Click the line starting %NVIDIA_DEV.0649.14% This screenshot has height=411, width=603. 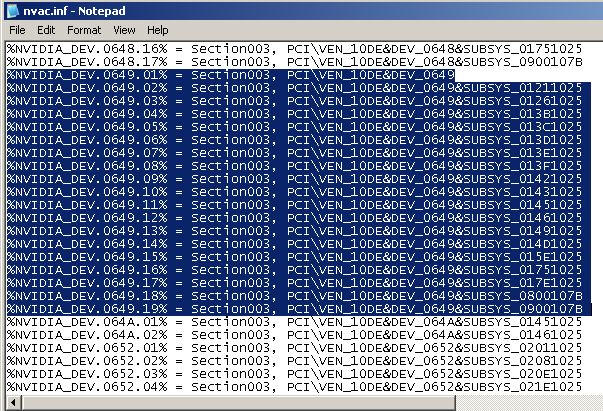coord(295,244)
